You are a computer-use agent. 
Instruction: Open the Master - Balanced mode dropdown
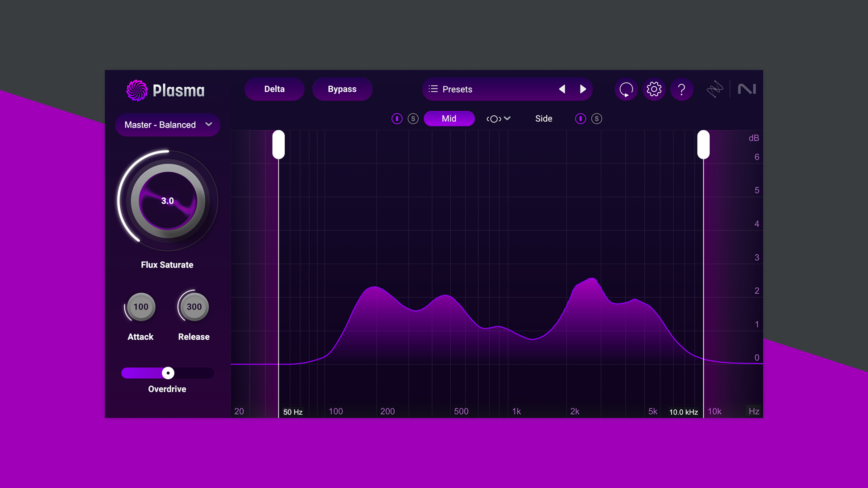click(167, 125)
